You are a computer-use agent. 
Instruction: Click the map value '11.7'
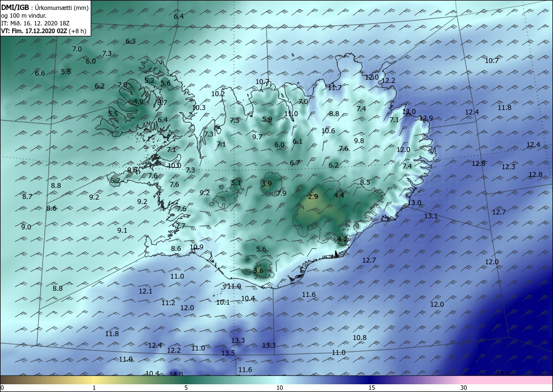click(335, 88)
